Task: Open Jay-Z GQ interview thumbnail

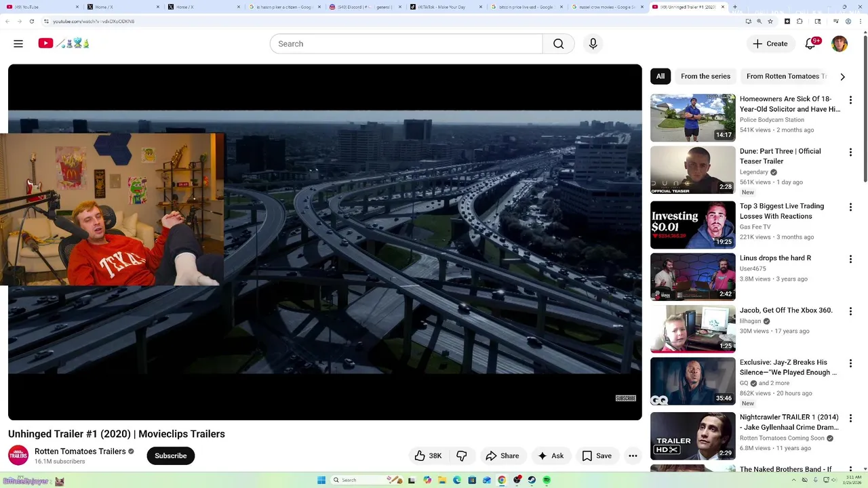Action: 692,382
